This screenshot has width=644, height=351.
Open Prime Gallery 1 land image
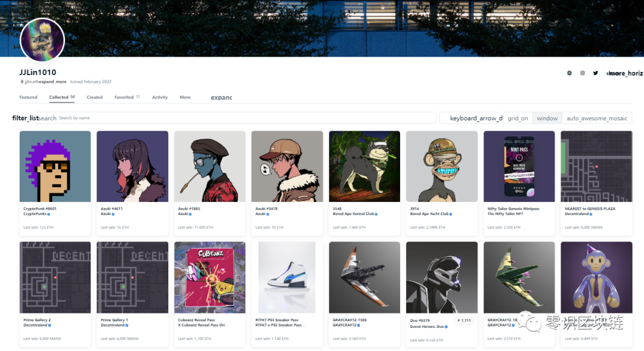[132, 278]
